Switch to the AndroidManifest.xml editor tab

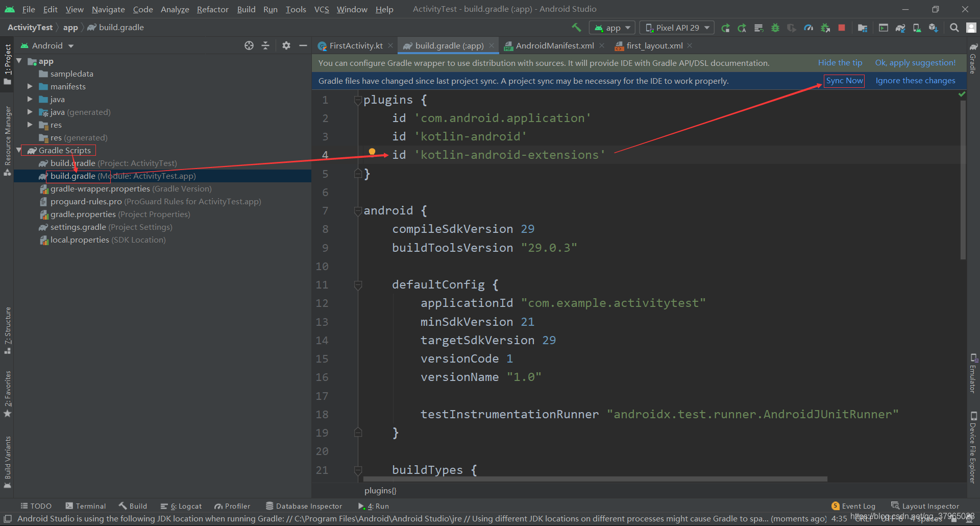(554, 45)
